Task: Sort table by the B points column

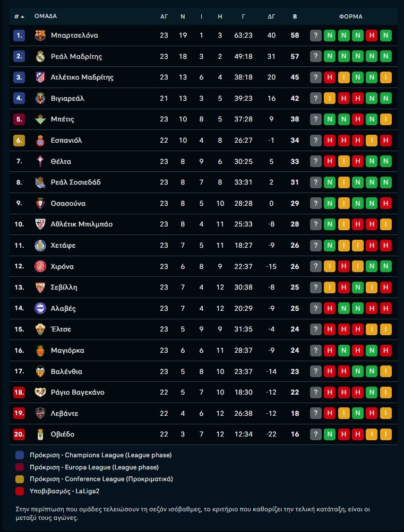Action: click(x=295, y=16)
